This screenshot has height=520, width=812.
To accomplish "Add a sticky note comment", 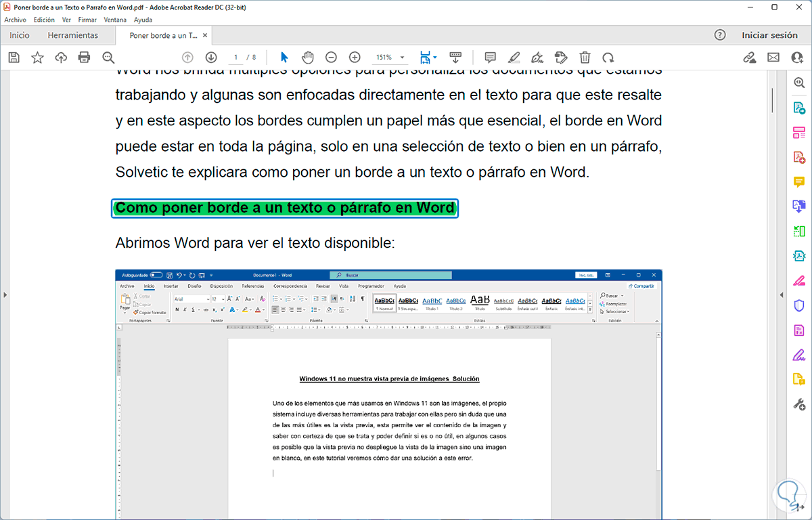I will point(491,58).
